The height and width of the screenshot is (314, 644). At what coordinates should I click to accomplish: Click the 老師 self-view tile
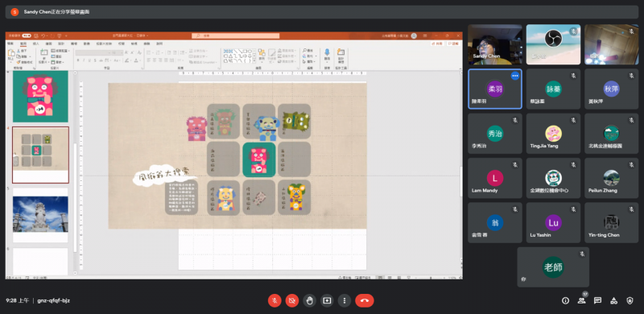pos(553,267)
